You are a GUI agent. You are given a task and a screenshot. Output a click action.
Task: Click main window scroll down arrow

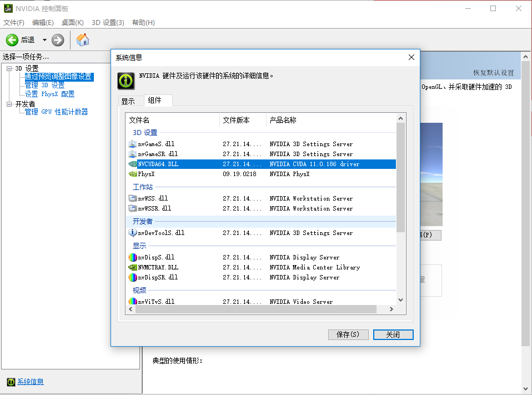click(x=525, y=389)
